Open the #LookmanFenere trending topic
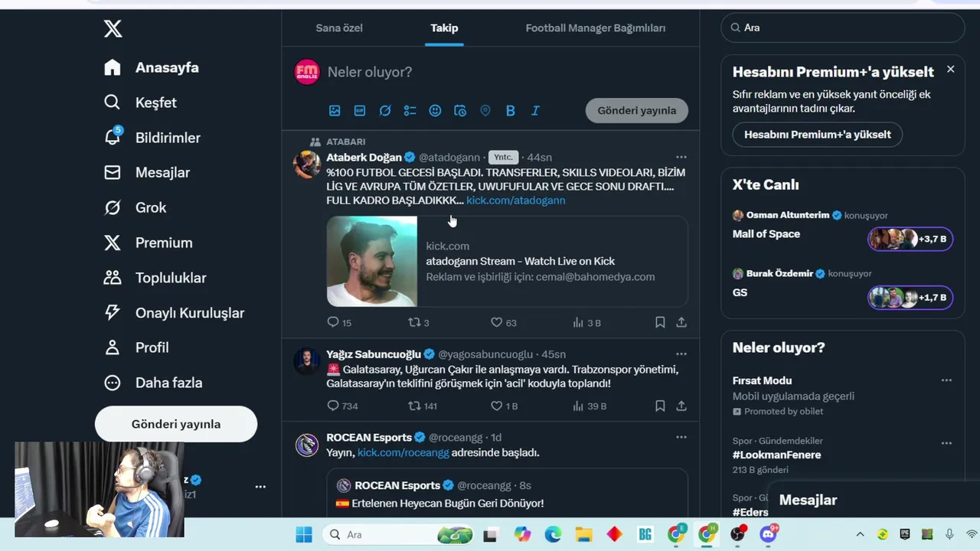The width and height of the screenshot is (980, 551). (x=777, y=455)
